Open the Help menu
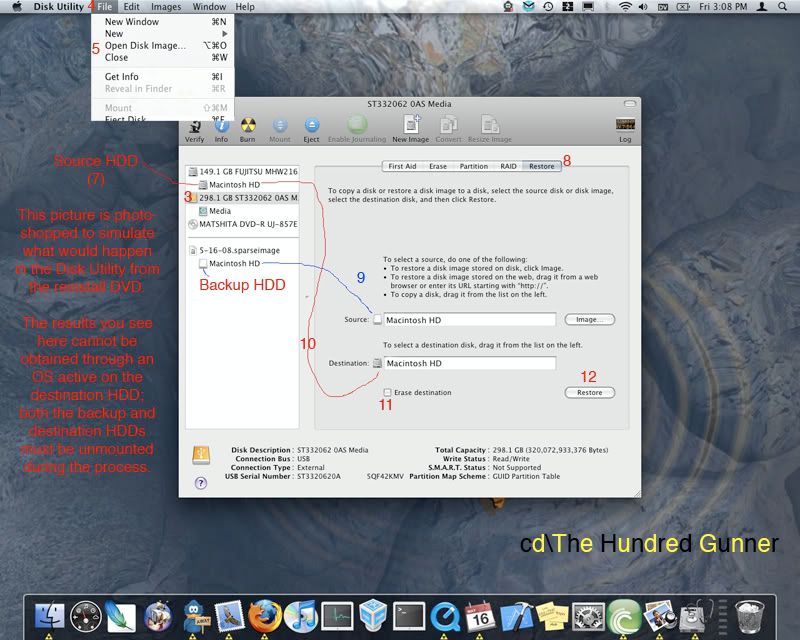Image resolution: width=800 pixels, height=640 pixels. pyautogui.click(x=245, y=7)
